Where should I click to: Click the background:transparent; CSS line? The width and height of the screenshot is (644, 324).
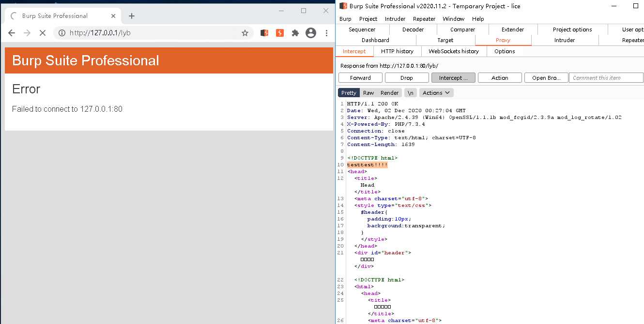tap(406, 226)
